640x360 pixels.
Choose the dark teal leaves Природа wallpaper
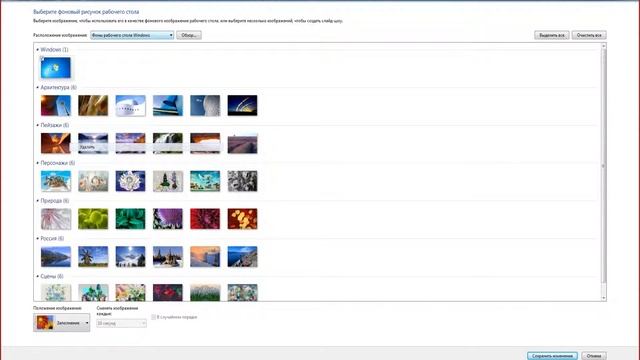click(131, 219)
